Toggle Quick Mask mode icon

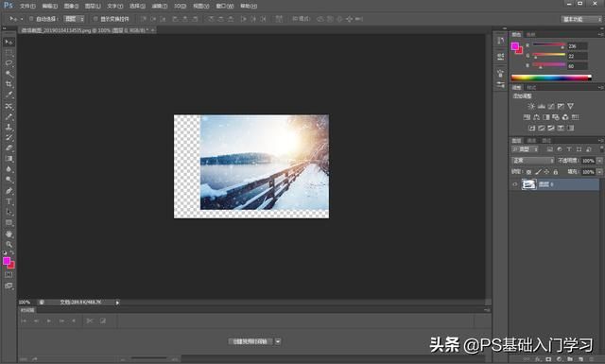coord(9,275)
